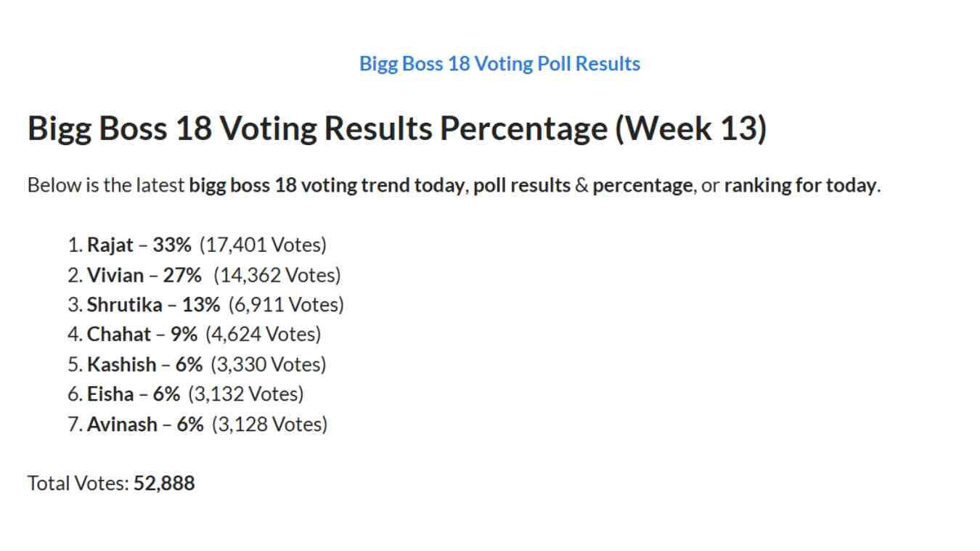Open the Bigg Boss 18 Voting Poll Results link
980x551 pixels.
click(499, 64)
